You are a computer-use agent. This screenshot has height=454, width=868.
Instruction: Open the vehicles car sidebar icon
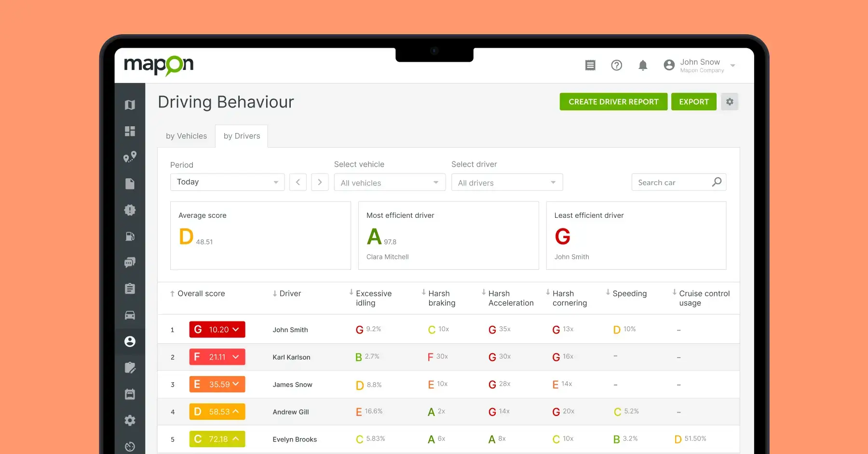tap(130, 315)
